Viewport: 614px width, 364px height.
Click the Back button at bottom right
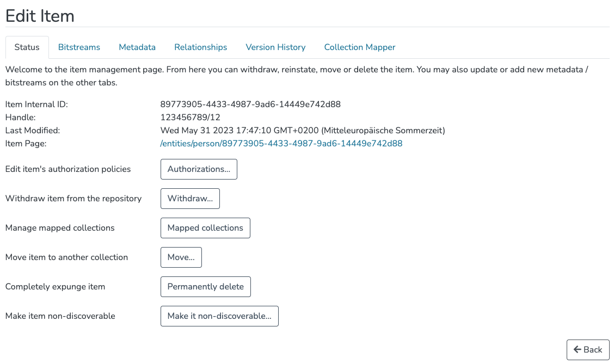588,349
